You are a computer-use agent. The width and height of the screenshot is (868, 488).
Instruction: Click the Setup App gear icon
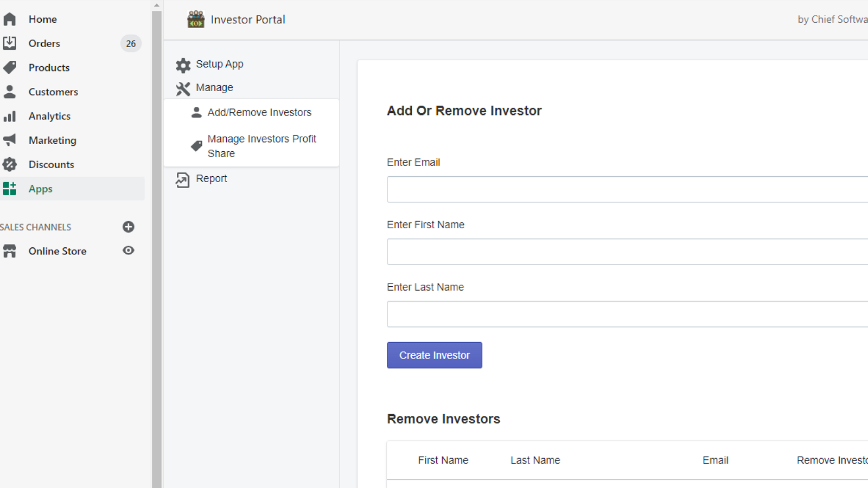click(183, 65)
